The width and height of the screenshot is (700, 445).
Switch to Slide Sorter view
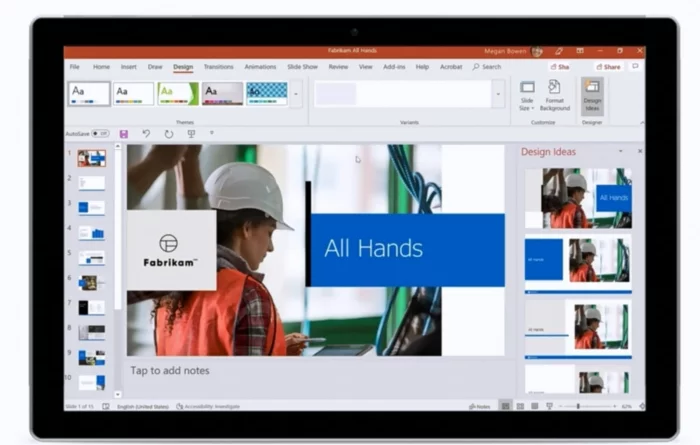click(x=520, y=406)
